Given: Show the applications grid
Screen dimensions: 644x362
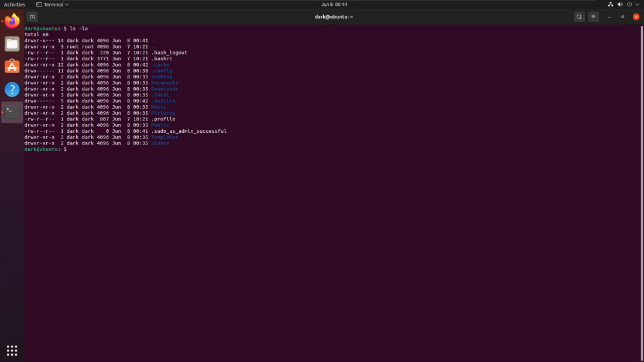Looking at the screenshot, I should [x=12, y=350].
